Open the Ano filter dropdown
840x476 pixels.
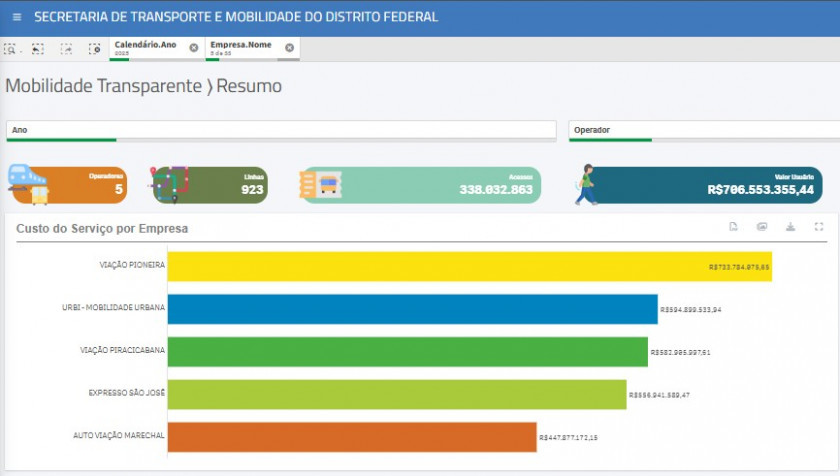(280, 130)
